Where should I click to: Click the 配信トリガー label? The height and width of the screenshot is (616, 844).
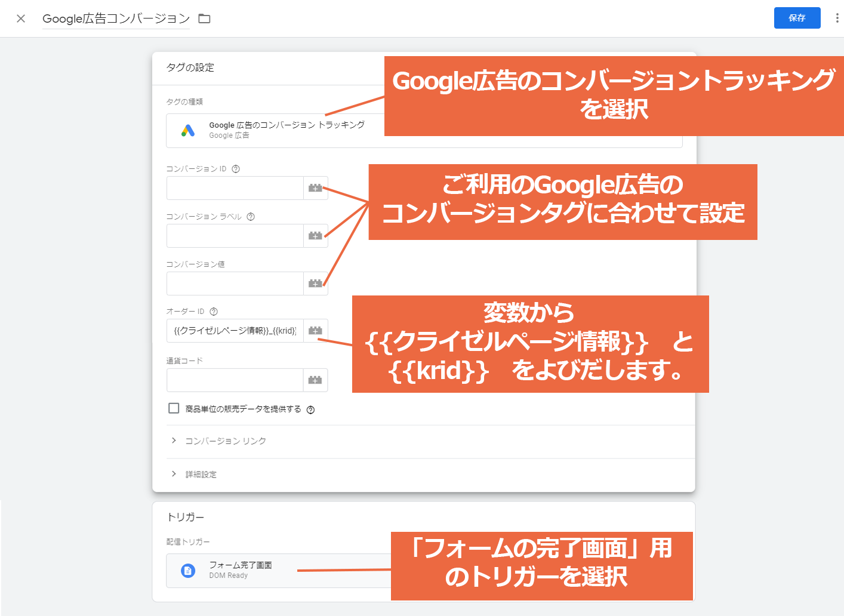[188, 542]
